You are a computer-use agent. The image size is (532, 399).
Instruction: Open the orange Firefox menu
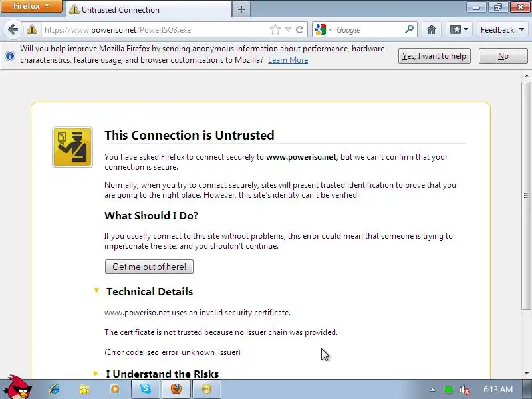[x=31, y=6]
